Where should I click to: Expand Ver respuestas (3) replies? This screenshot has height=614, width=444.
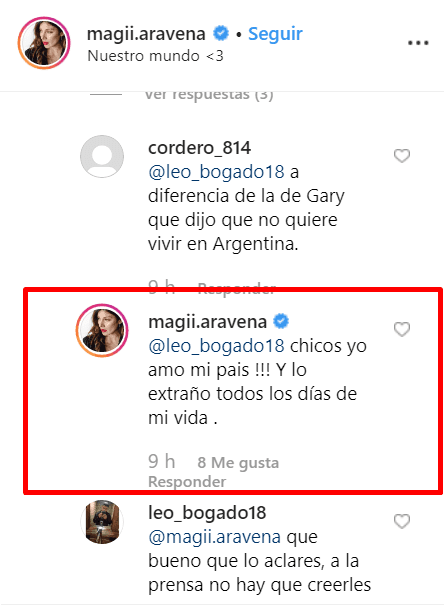pos(209,95)
